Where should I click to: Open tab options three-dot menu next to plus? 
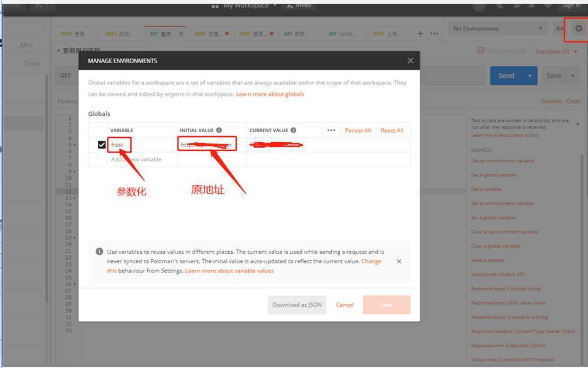point(434,33)
